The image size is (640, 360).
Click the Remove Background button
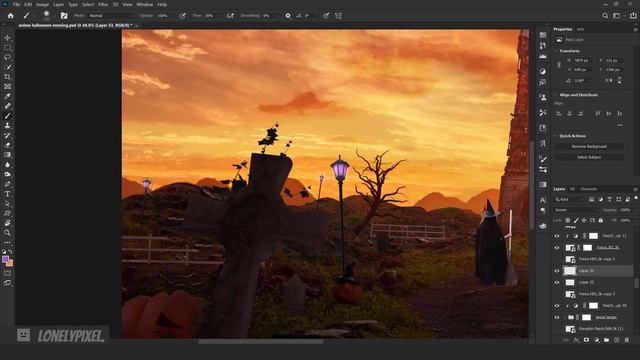pos(589,146)
